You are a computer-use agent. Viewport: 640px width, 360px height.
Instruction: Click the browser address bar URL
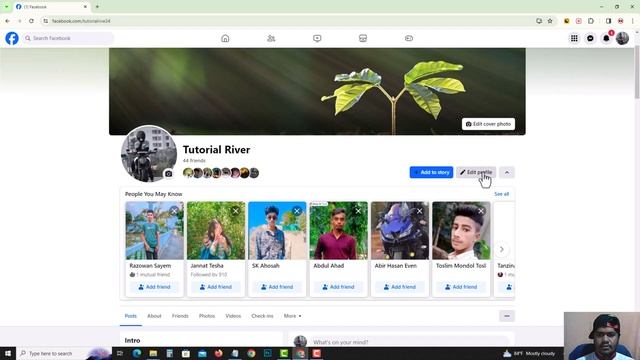coord(81,21)
